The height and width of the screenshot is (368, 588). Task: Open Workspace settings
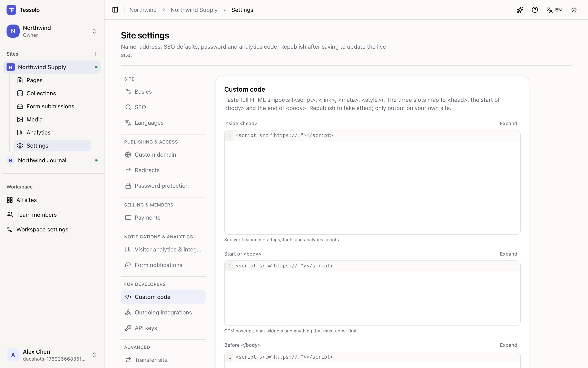click(x=52, y=230)
